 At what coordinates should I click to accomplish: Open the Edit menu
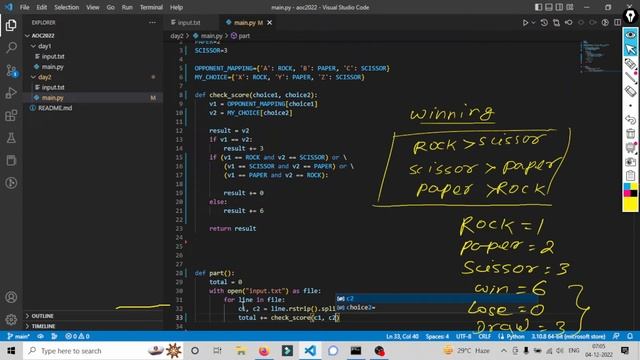pos(42,7)
